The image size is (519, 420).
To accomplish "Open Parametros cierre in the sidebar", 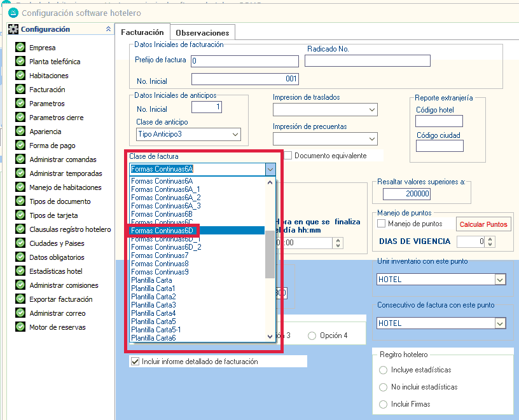I will pos(56,118).
